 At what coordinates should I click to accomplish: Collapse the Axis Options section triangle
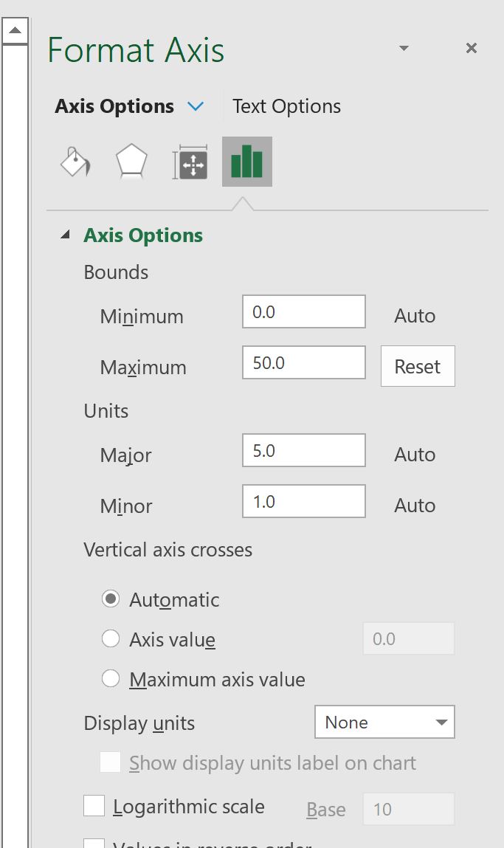(66, 235)
